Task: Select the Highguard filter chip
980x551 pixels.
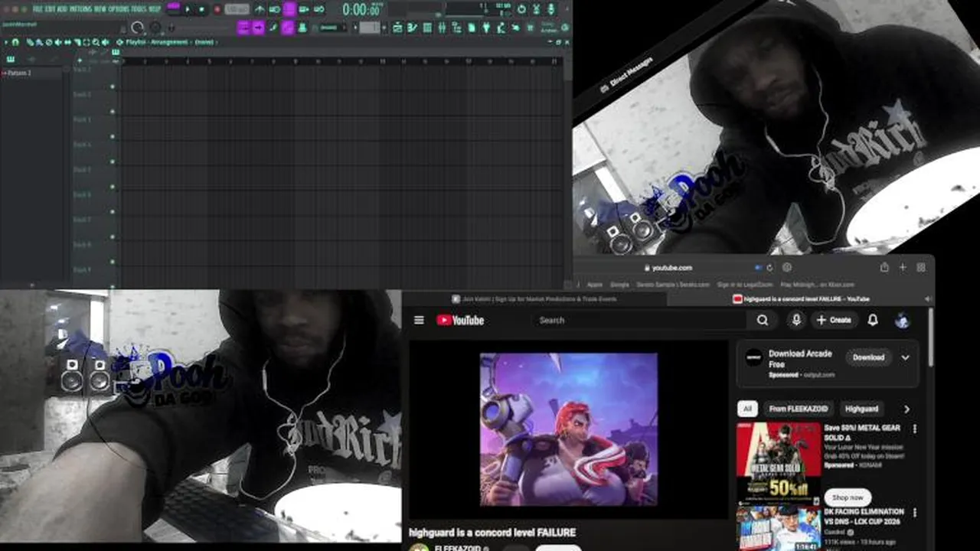Action: [861, 409]
